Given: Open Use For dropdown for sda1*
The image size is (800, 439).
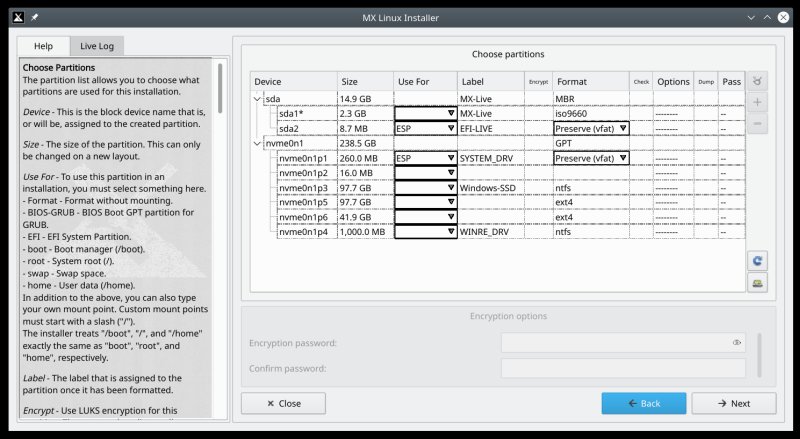Looking at the screenshot, I should point(426,113).
